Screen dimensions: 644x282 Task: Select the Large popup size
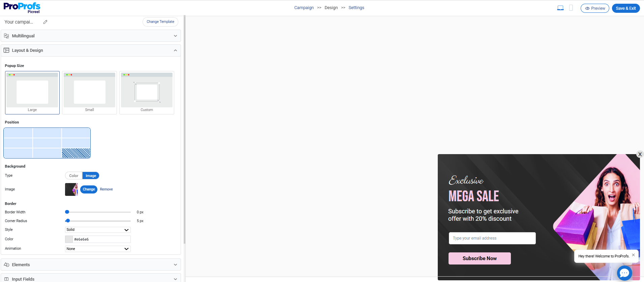pos(32,93)
